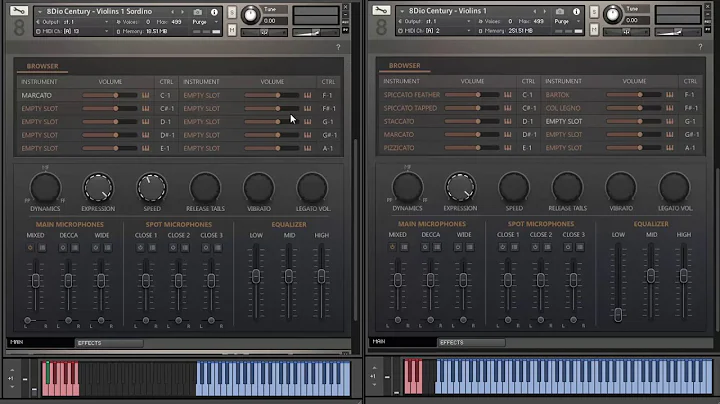Switch to EFFECTS tab in left instrument
This screenshot has height=404, width=720.
point(109,343)
